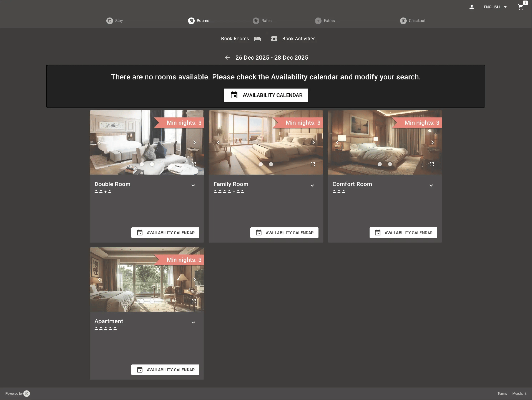Switch to Book Rooms tab
This screenshot has height=400, width=532.
click(x=235, y=39)
